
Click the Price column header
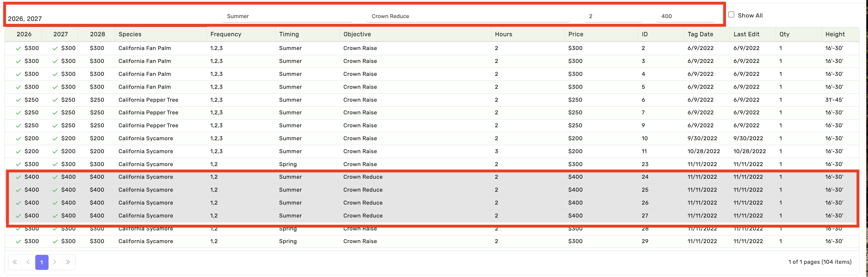click(x=575, y=34)
